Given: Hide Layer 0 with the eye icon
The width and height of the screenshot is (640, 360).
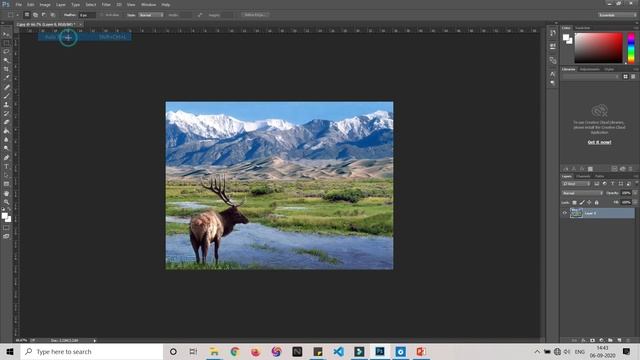Looking at the screenshot, I should [x=565, y=213].
